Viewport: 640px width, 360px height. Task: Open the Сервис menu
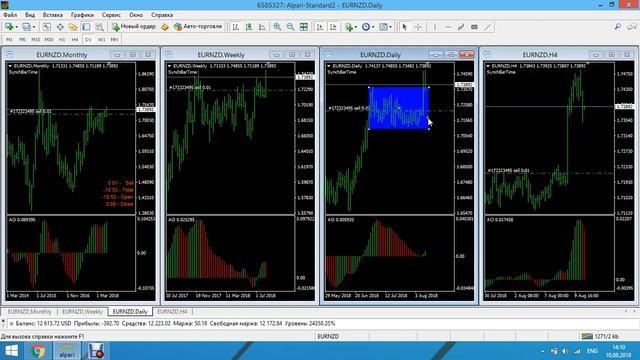point(111,15)
